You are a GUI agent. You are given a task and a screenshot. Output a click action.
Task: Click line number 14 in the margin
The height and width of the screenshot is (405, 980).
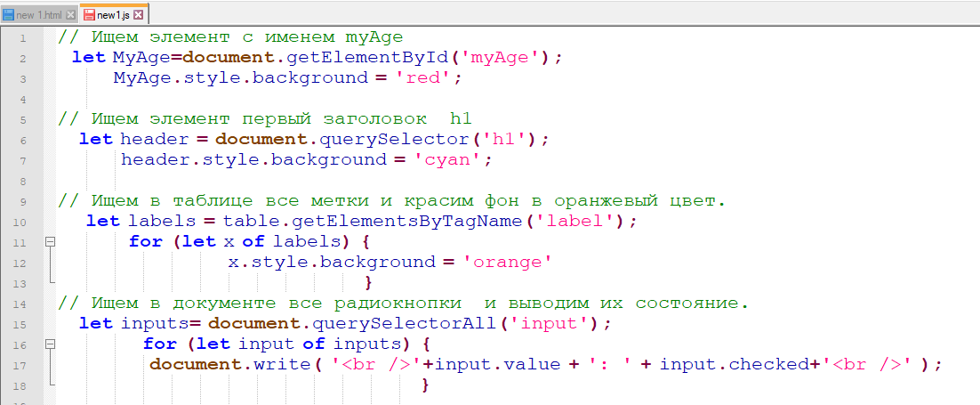(22, 304)
